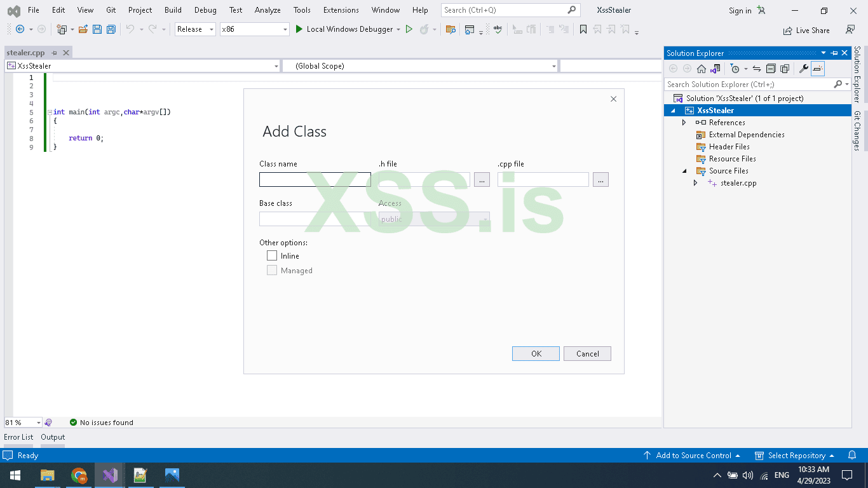Click the Solution Explorer Home icon
The width and height of the screenshot is (868, 488).
pyautogui.click(x=702, y=69)
